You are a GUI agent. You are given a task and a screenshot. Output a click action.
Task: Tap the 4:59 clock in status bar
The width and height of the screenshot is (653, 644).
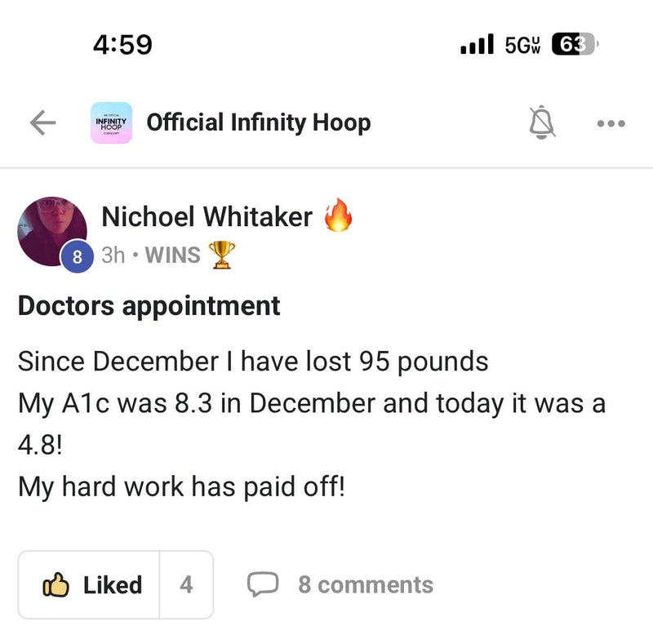(x=122, y=45)
